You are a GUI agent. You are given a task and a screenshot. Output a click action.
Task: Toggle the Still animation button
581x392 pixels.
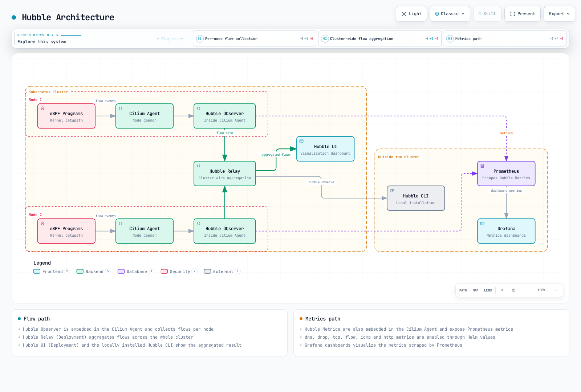[487, 14]
